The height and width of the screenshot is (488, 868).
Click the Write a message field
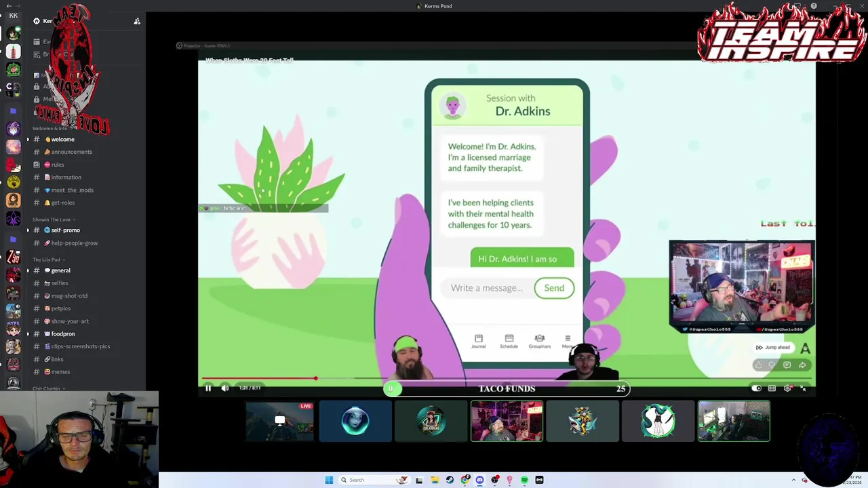point(487,288)
